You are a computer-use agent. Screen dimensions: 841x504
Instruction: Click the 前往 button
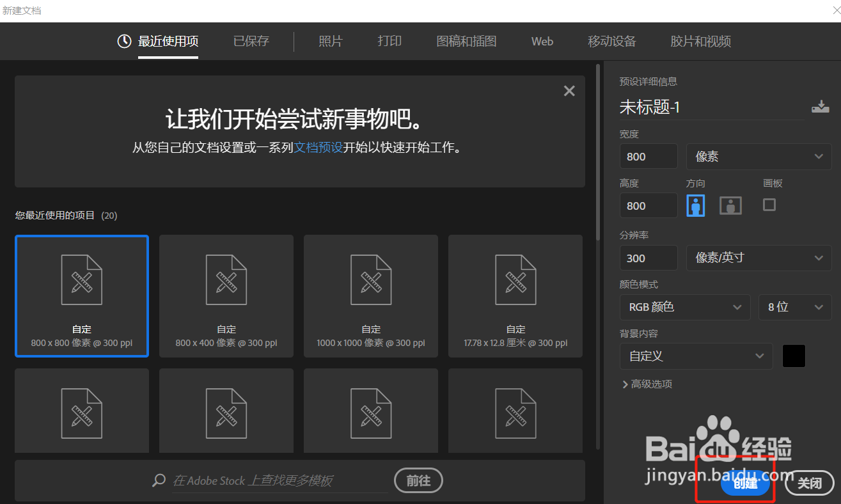coord(418,480)
